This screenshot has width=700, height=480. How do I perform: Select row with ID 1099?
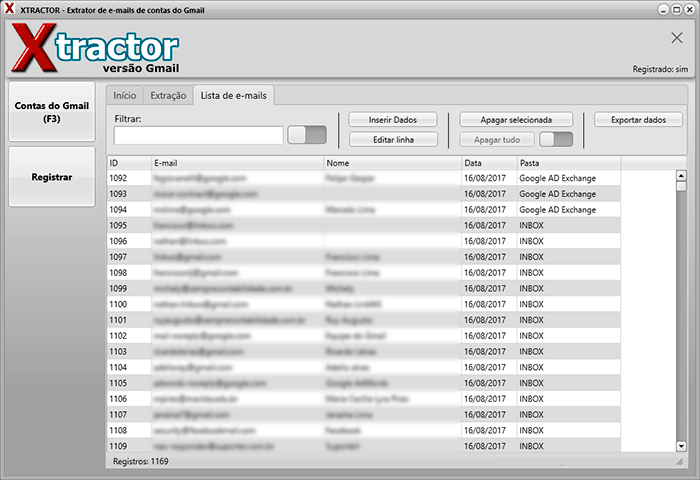pos(363,288)
